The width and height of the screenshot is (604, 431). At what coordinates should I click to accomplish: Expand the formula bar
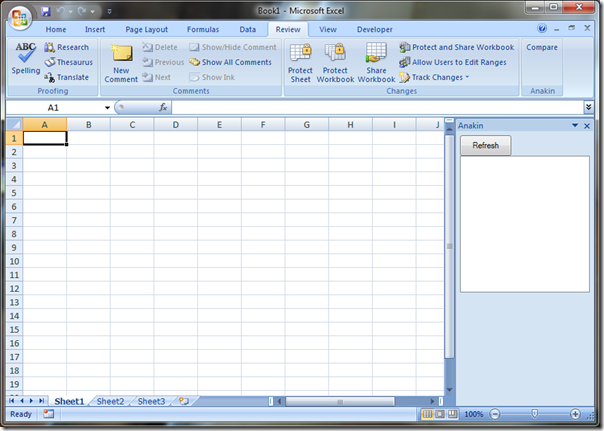[x=589, y=107]
